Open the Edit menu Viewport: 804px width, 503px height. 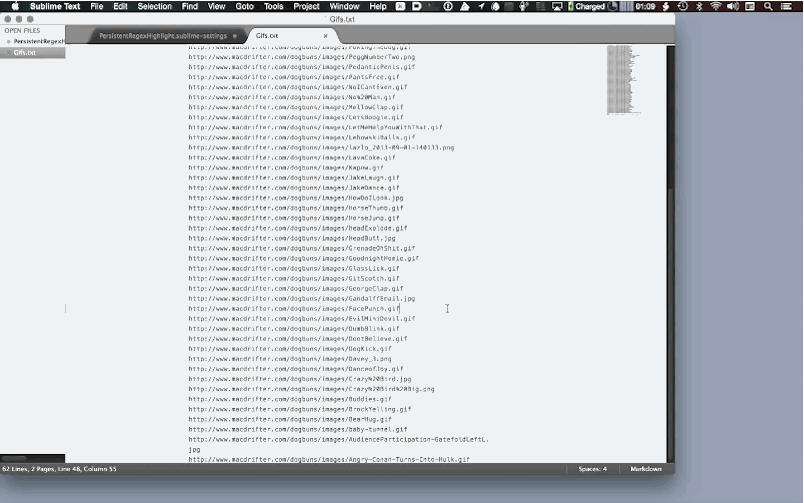[x=120, y=6]
